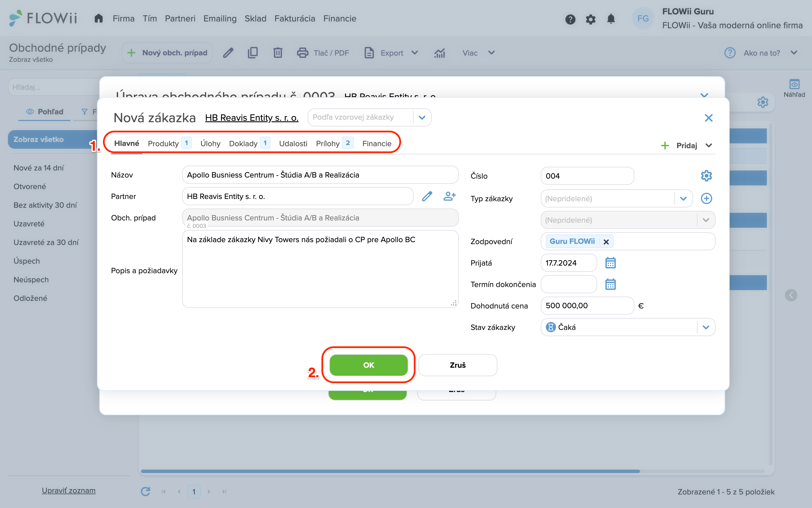Select the Pohľad view tab
Screen dimensions: 812x508
(45, 111)
